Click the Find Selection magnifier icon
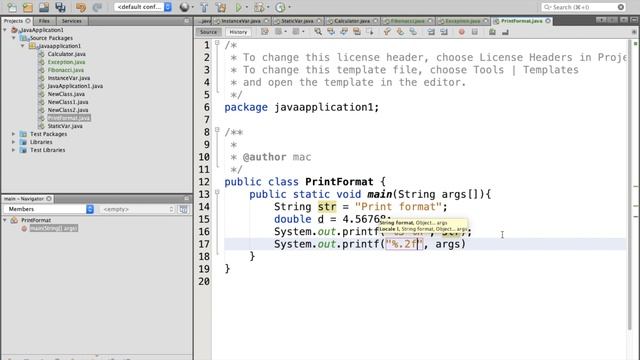This screenshot has height=360, width=640. tap(318, 32)
